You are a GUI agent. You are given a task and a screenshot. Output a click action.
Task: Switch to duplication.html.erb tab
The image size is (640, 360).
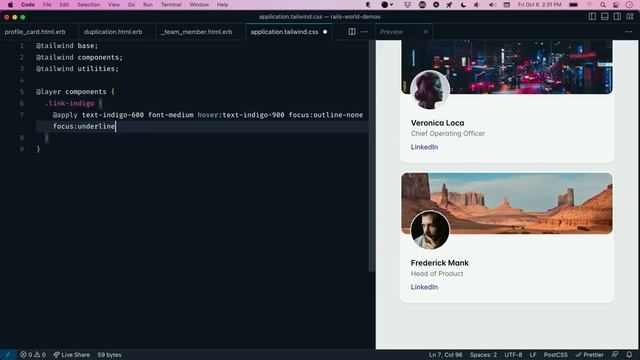pyautogui.click(x=113, y=32)
